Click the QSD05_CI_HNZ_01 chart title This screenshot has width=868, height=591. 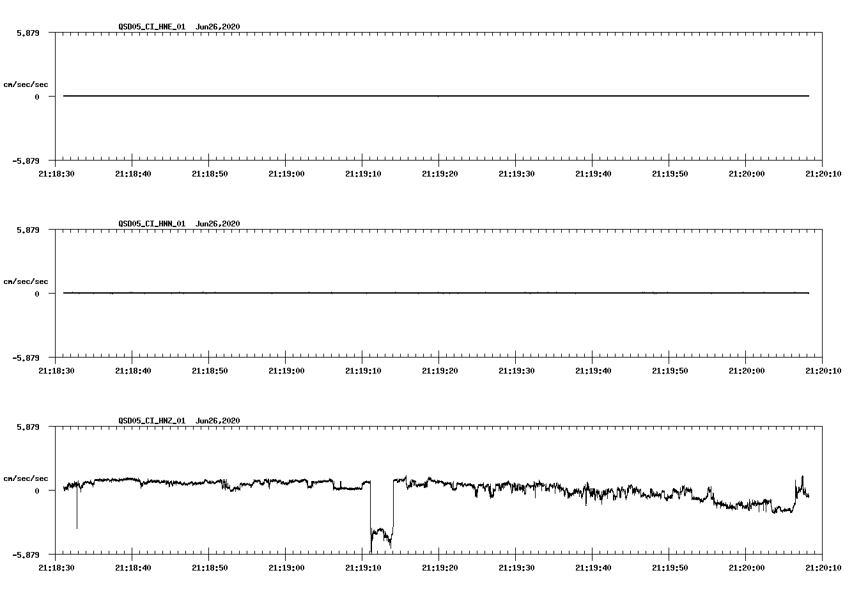(179, 421)
